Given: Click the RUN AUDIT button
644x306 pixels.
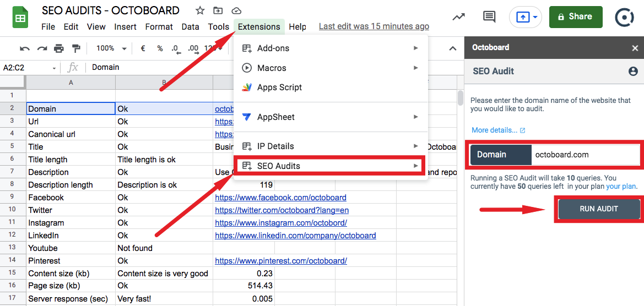Looking at the screenshot, I should 599,209.
